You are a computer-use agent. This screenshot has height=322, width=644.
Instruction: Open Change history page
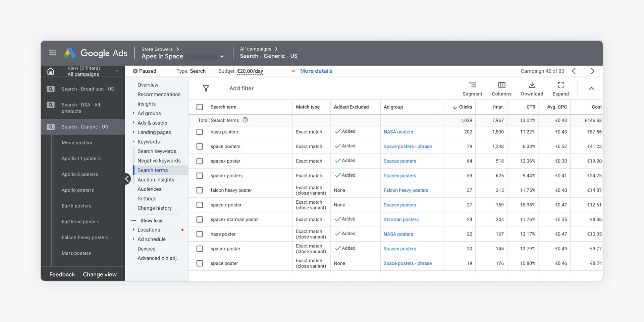[155, 208]
